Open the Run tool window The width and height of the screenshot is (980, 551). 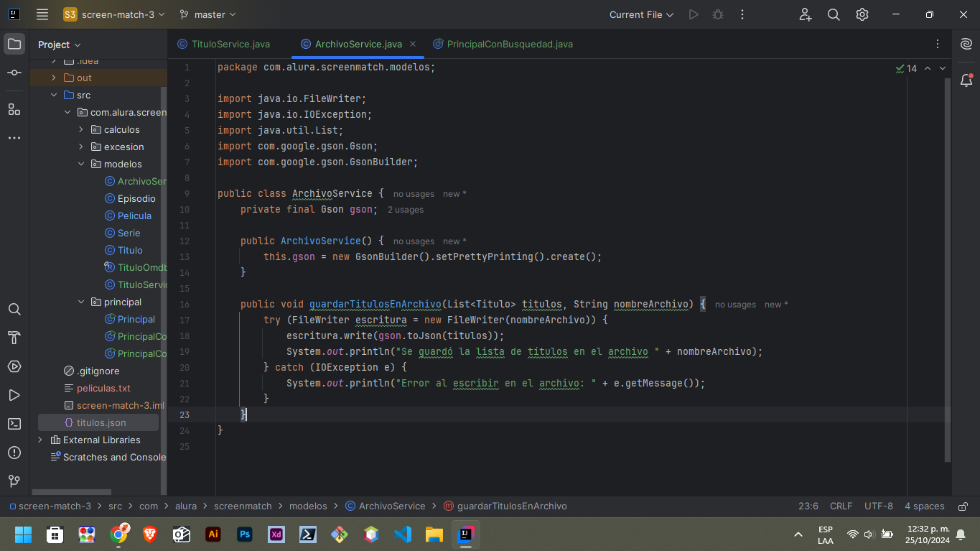tap(14, 395)
